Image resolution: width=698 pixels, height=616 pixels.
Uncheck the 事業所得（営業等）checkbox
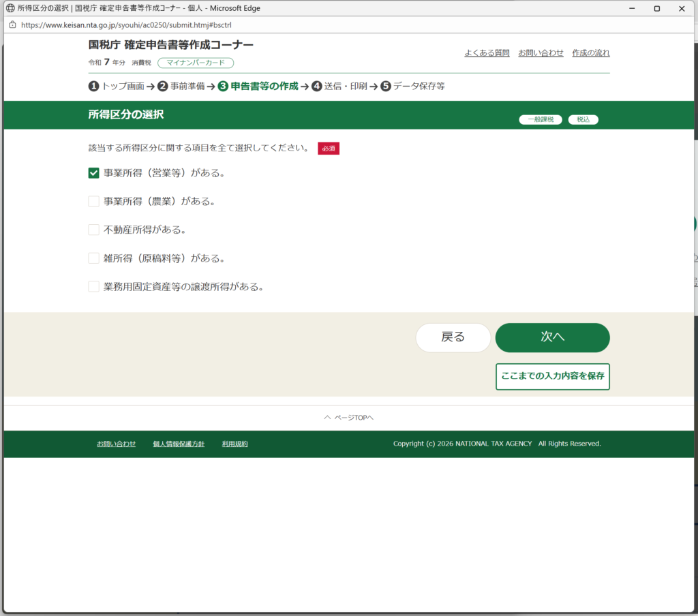coord(94,173)
